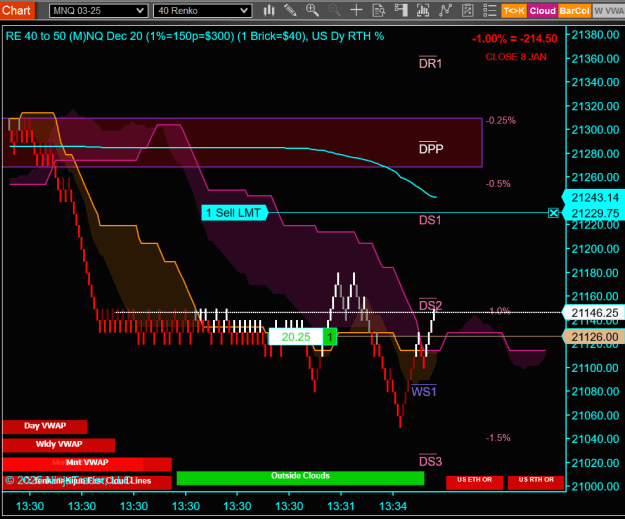Click the zoom out magnifier icon
Screen dimensions: 625x519
tap(334, 10)
